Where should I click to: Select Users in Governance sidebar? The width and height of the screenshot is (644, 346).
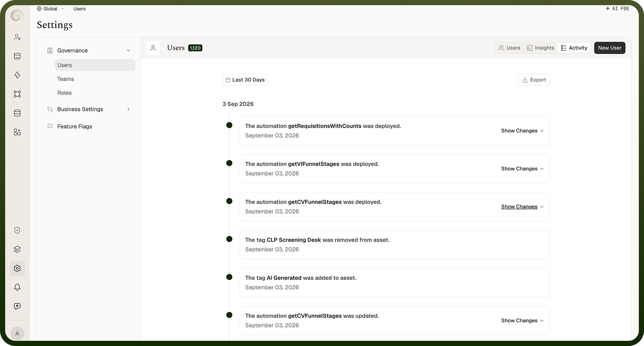(95, 65)
